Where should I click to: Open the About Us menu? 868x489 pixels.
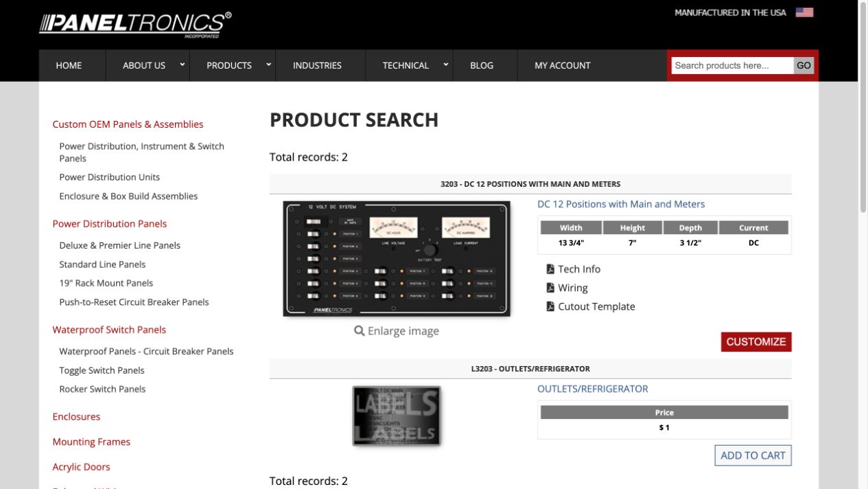(x=144, y=65)
